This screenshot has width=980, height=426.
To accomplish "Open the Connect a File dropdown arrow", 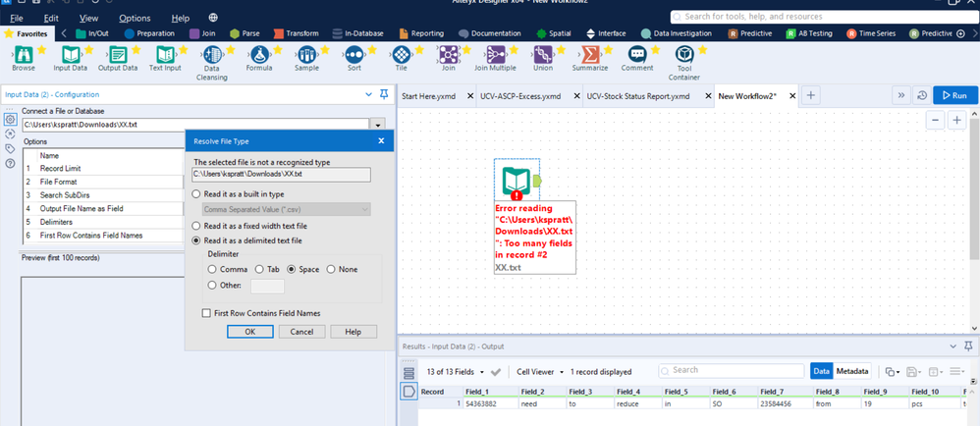I will (x=379, y=125).
